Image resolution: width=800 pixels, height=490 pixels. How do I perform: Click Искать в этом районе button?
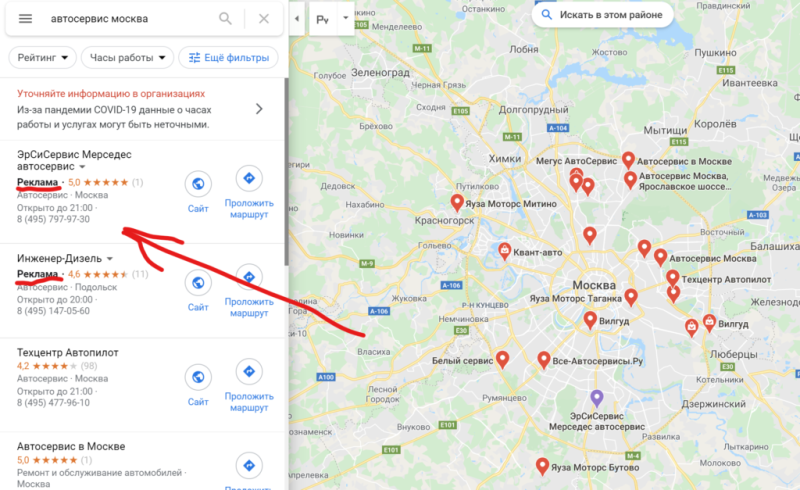[x=603, y=15]
